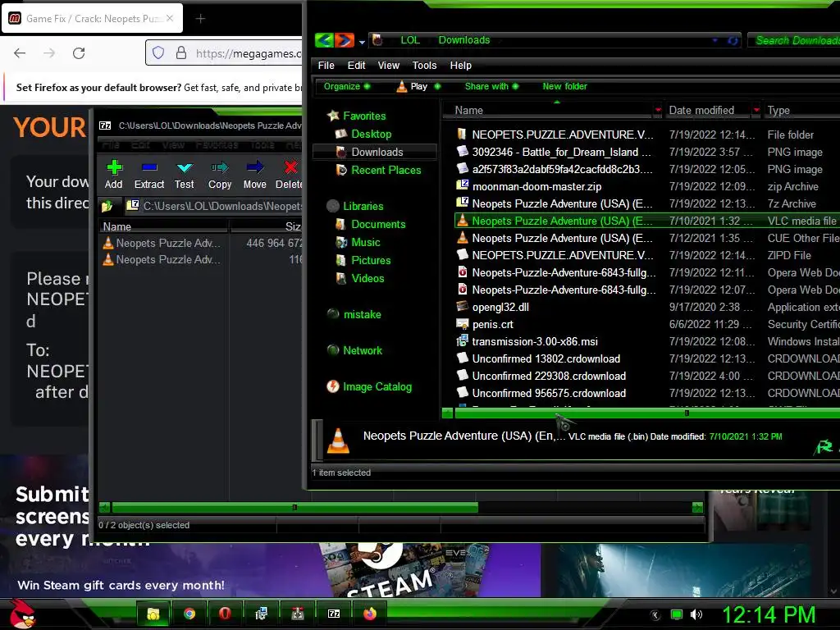
Task: Go back using the Explorer green back arrow
Action: 324,40
